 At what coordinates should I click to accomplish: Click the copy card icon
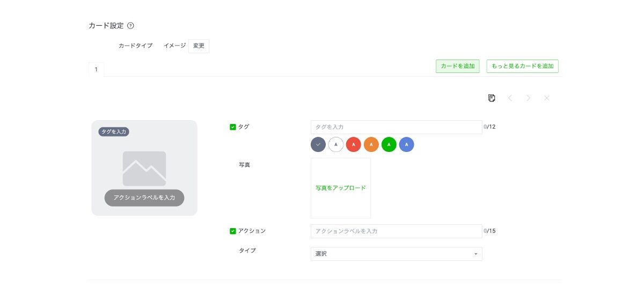coord(492,98)
